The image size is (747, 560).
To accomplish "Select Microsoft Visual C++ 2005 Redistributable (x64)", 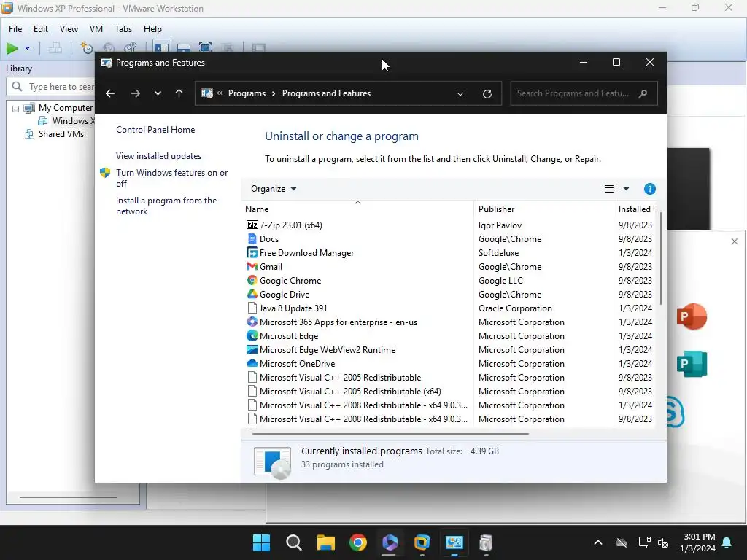I will (x=350, y=392).
